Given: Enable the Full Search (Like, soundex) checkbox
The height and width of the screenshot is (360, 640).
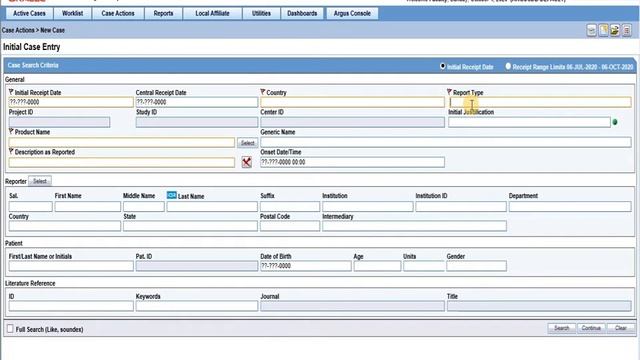Looking at the screenshot, I should pyautogui.click(x=10, y=329).
